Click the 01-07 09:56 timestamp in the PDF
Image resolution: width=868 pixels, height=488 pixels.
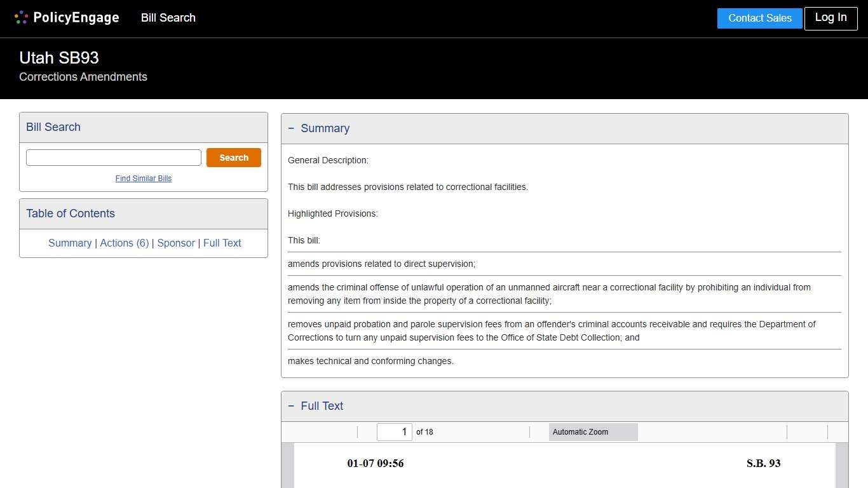coord(375,463)
